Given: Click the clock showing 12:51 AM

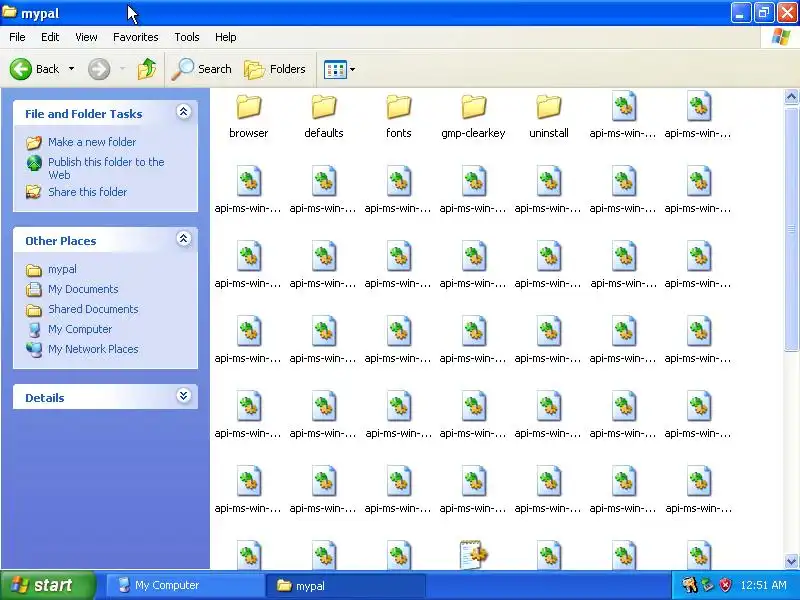Looking at the screenshot, I should click(763, 585).
